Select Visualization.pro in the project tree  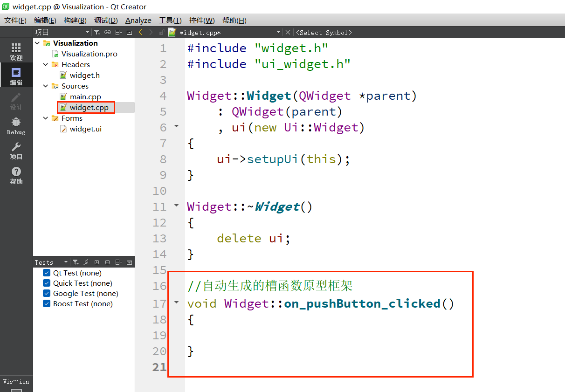(89, 54)
